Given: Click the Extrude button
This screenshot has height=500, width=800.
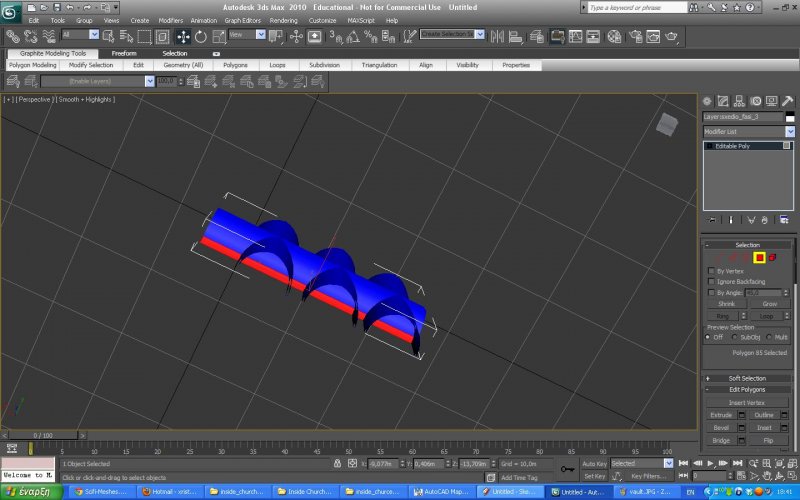Looking at the screenshot, I should click(722, 414).
